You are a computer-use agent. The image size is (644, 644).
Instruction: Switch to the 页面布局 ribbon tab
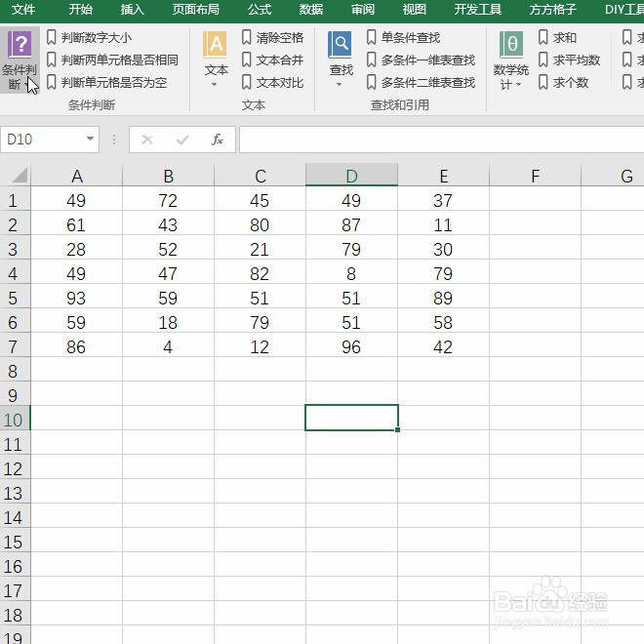tap(195, 10)
